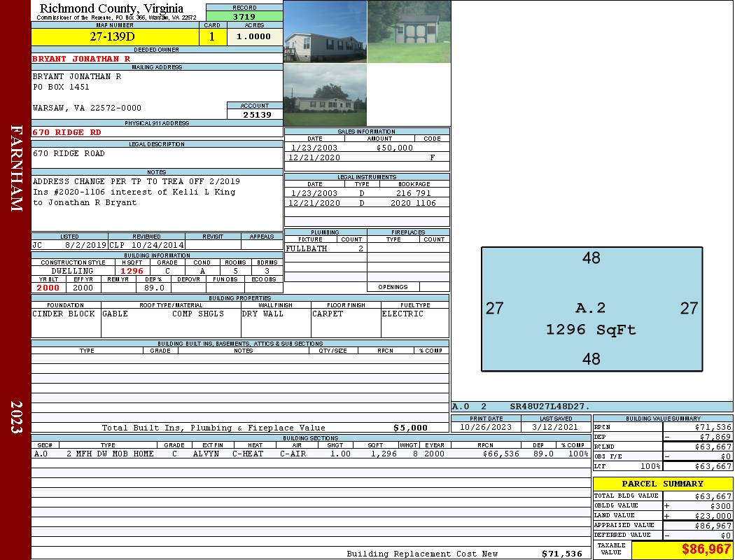The image size is (735, 560).
Task: Click the A.0 MFH DW MOB HOME row
Action: click(x=310, y=454)
